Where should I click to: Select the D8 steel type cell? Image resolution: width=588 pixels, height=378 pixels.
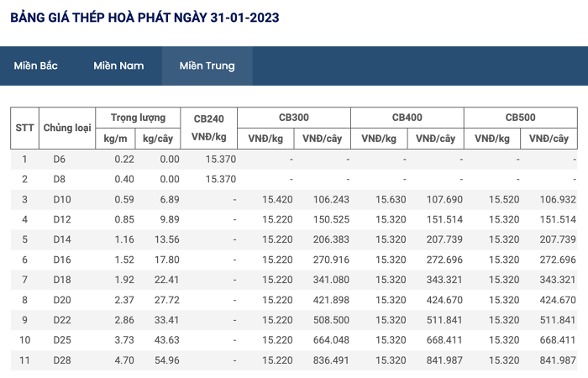tap(60, 179)
